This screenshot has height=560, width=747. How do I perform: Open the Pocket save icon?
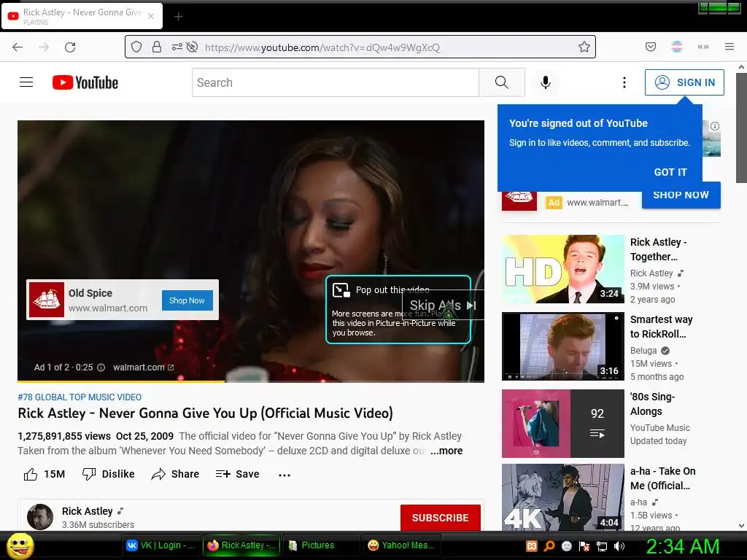(x=650, y=47)
